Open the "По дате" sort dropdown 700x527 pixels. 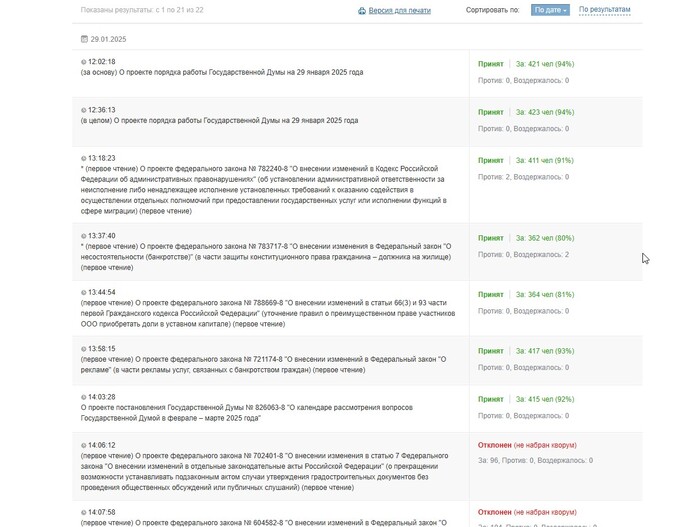point(551,10)
